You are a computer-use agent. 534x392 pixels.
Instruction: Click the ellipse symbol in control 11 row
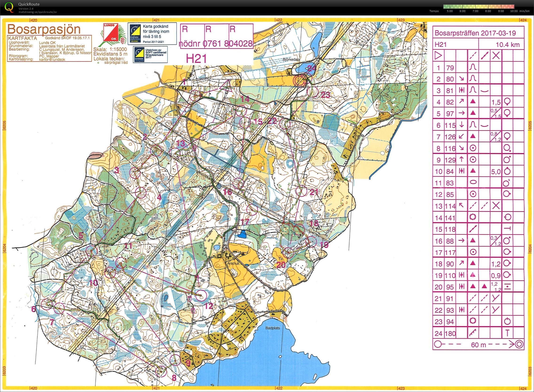click(473, 182)
